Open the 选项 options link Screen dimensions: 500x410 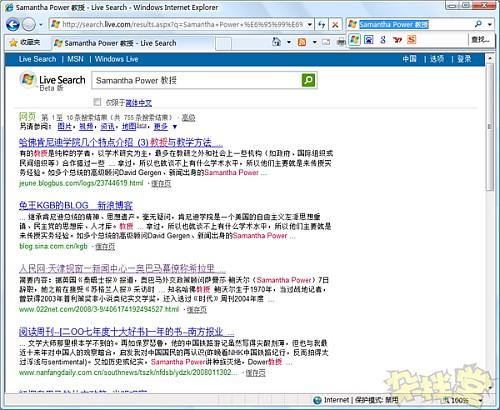pyautogui.click(x=437, y=59)
